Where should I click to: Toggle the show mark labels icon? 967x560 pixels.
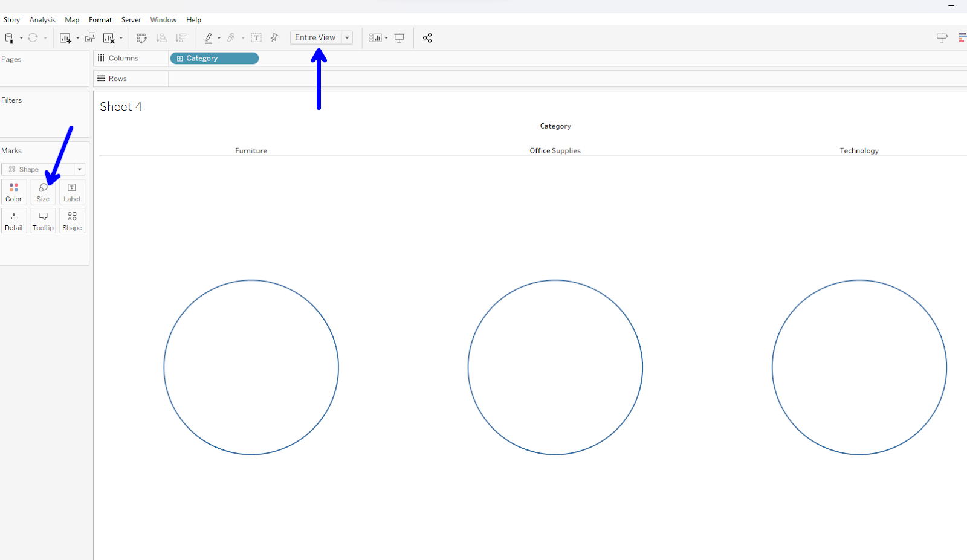(x=256, y=38)
